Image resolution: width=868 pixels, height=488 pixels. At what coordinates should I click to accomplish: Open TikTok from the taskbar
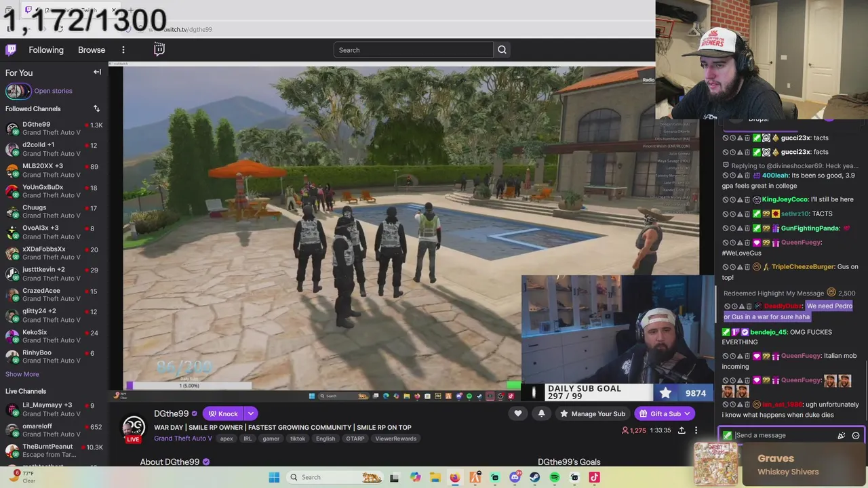coord(595,477)
